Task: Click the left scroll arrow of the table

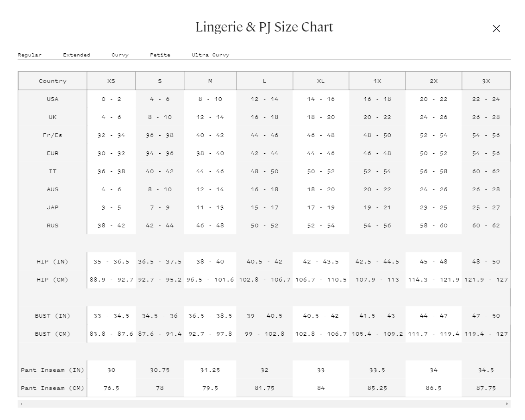Action: pos(21,404)
